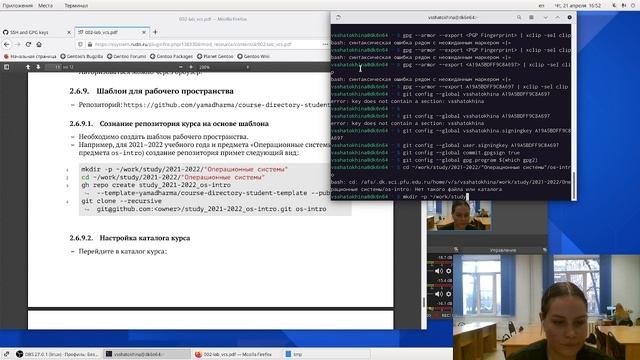Open Gentoo's Bugzilla bookmark
Viewport: 640px width, 360px height.
[82, 56]
